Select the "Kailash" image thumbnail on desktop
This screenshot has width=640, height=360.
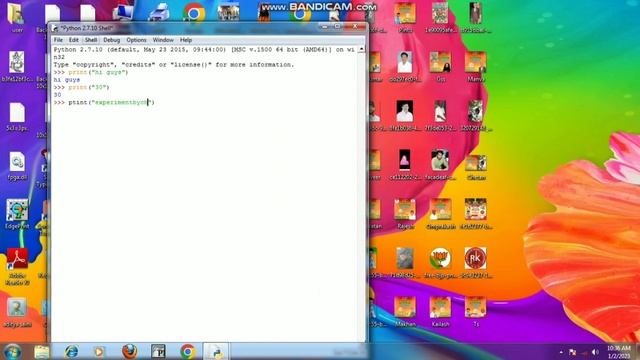tap(440, 312)
